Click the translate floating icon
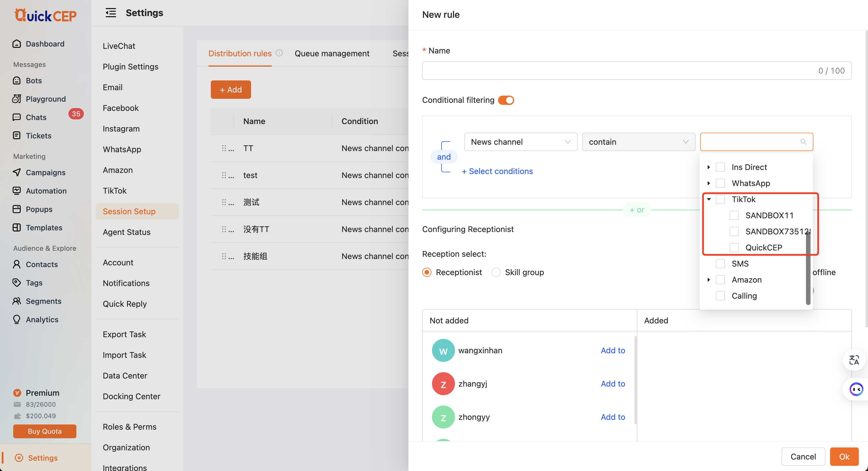 click(854, 360)
